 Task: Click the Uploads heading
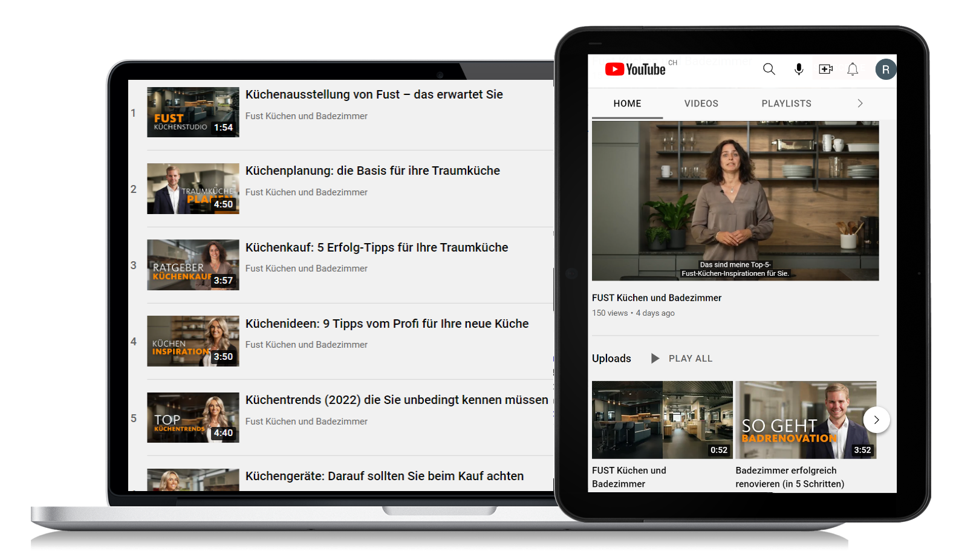pos(611,359)
